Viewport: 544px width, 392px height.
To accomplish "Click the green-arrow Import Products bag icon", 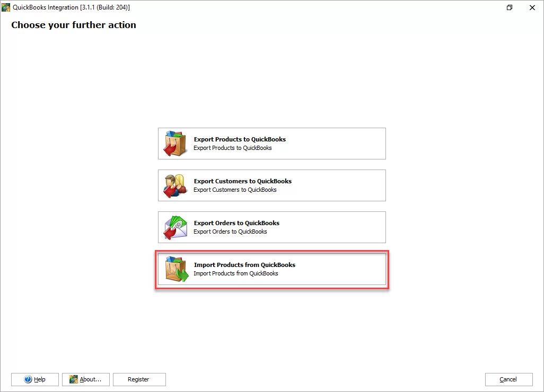I will pyautogui.click(x=176, y=269).
